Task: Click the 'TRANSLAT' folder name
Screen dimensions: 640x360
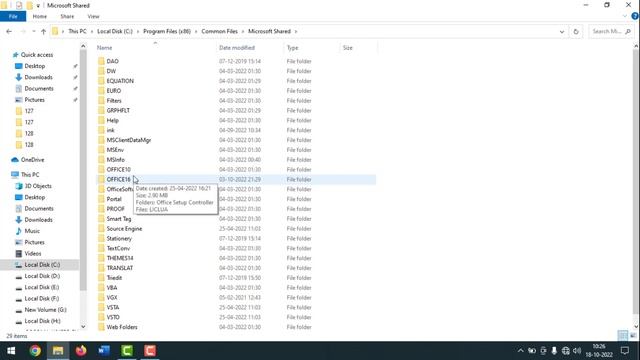Action: click(x=120, y=268)
